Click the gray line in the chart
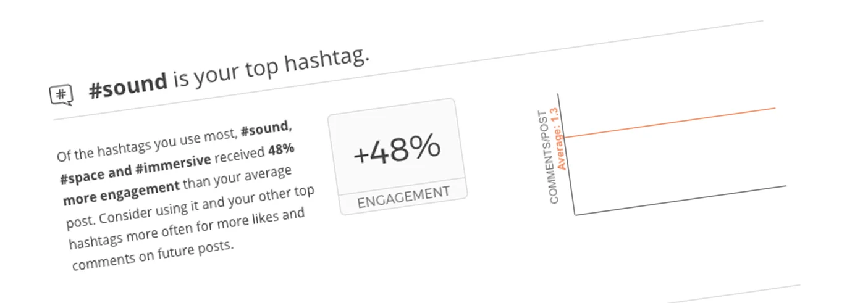This screenshot has height=303, width=868. pos(681,199)
